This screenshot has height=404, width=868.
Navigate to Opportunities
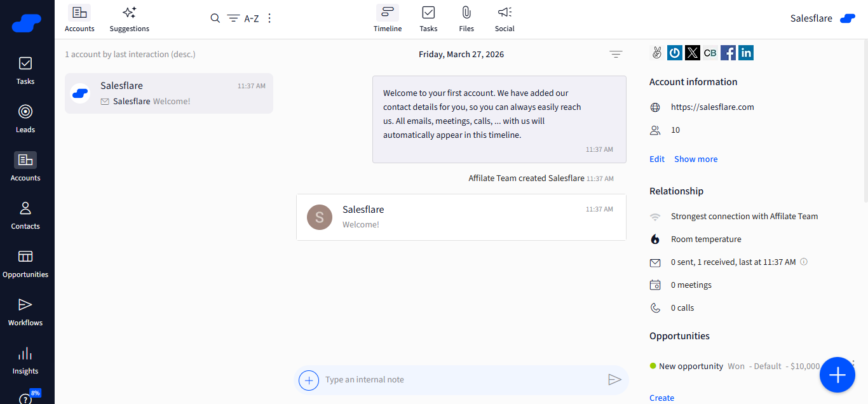[x=25, y=264]
